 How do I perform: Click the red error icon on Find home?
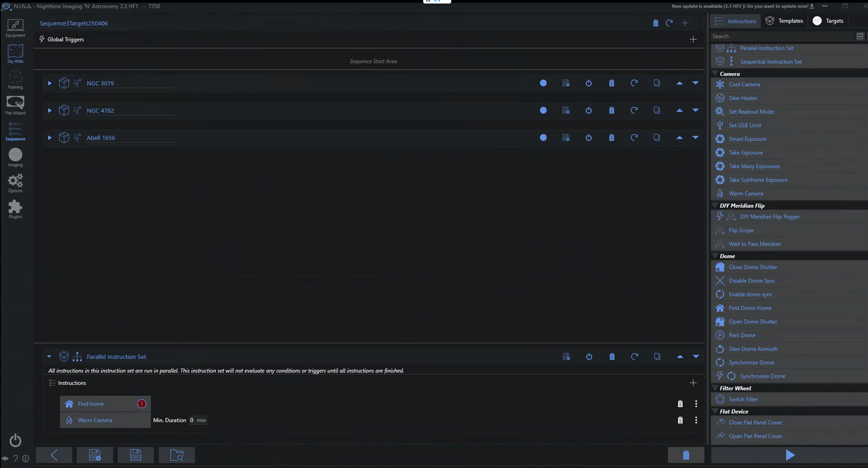click(x=142, y=404)
